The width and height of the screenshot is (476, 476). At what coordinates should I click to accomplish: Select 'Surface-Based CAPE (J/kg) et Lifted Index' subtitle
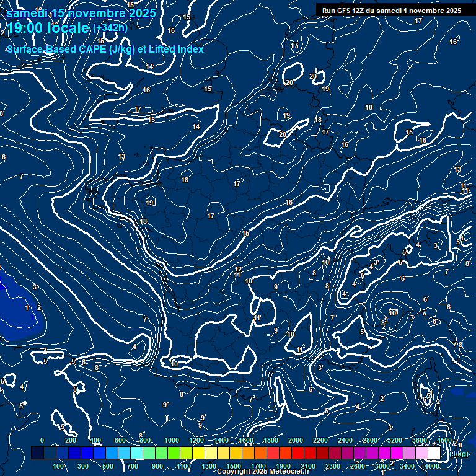(105, 49)
